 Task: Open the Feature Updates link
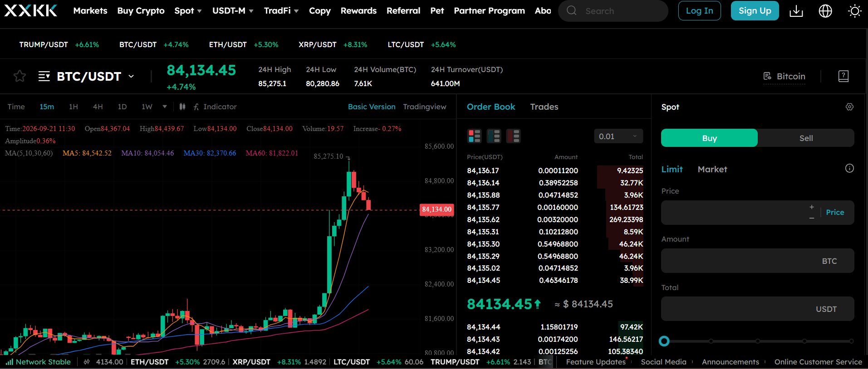[596, 362]
